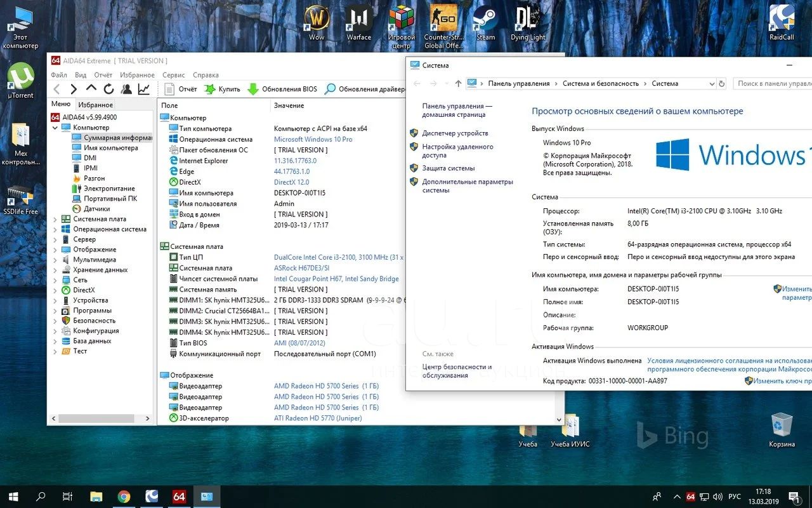The height and width of the screenshot is (508, 812).
Task: Open Защита системы link
Action: 449,168
